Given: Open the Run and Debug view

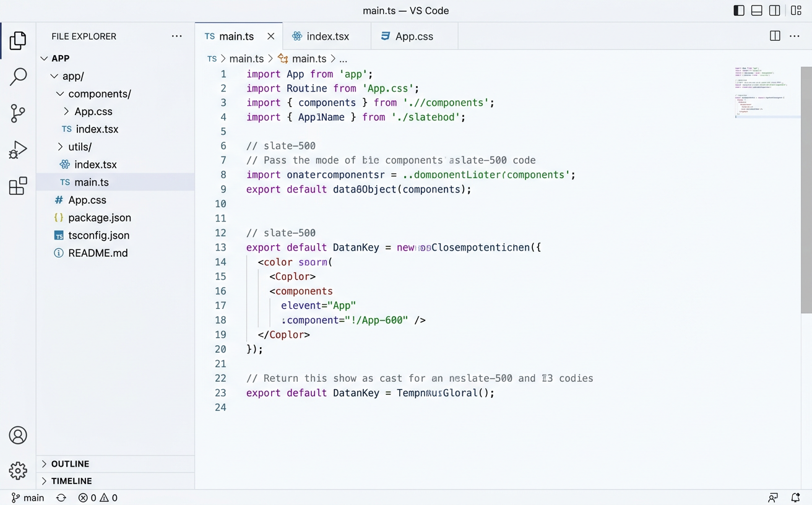Looking at the screenshot, I should (x=18, y=149).
